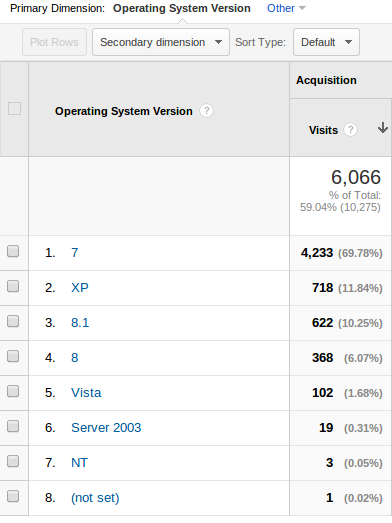This screenshot has height=523, width=392.
Task: Click the Acquisition column group header
Action: (326, 80)
